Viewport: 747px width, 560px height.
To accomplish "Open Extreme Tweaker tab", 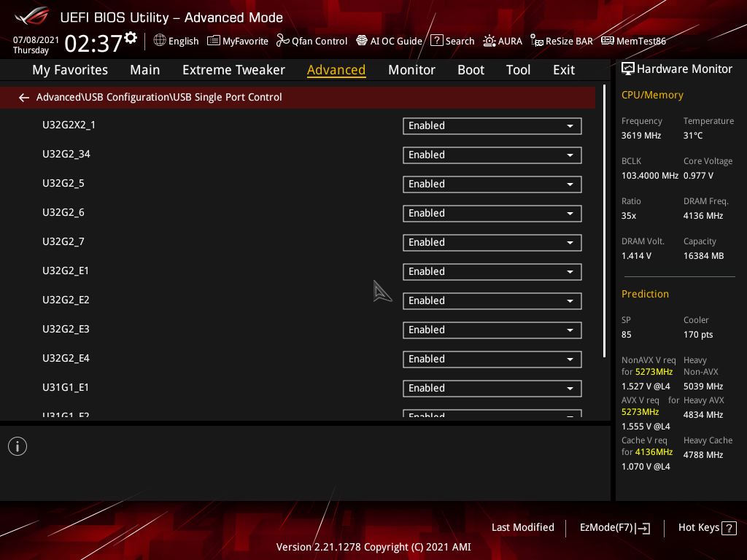I will coord(233,70).
